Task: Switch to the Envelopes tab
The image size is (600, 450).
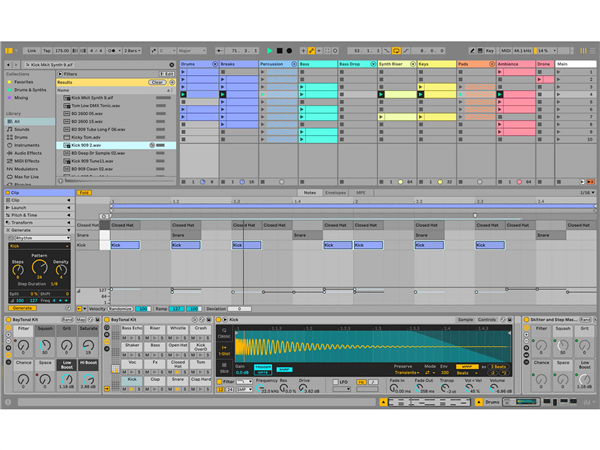Action: [x=335, y=192]
